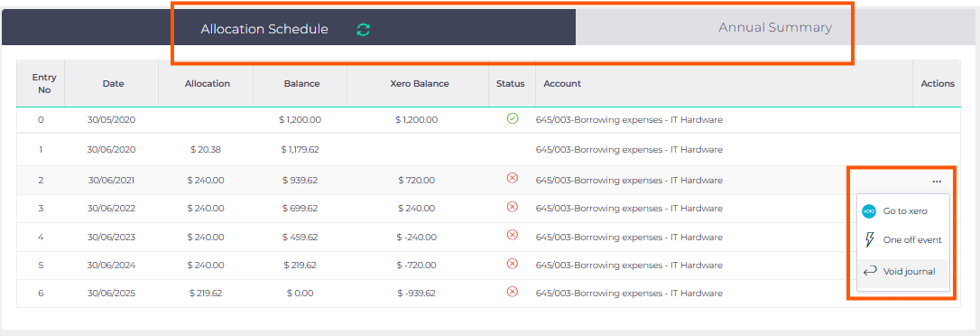Click the return arrow icon for Void journal
980x336 pixels.
(x=869, y=271)
